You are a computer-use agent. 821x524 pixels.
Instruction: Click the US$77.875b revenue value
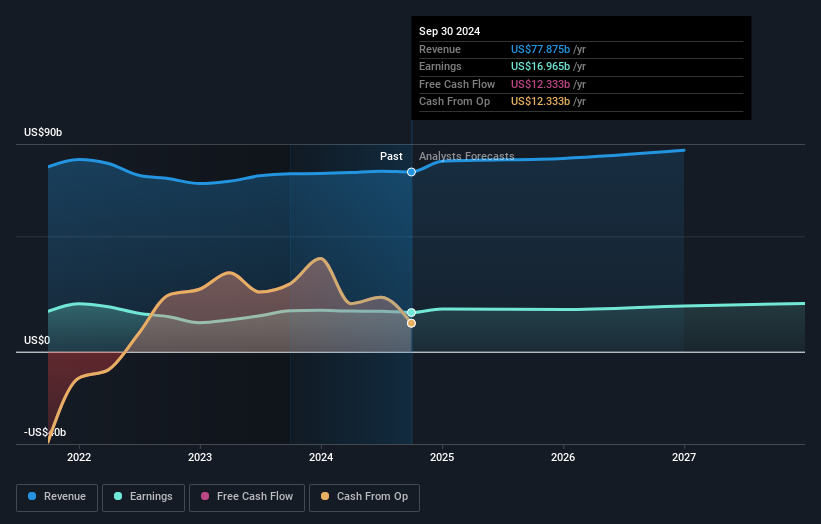click(540, 49)
